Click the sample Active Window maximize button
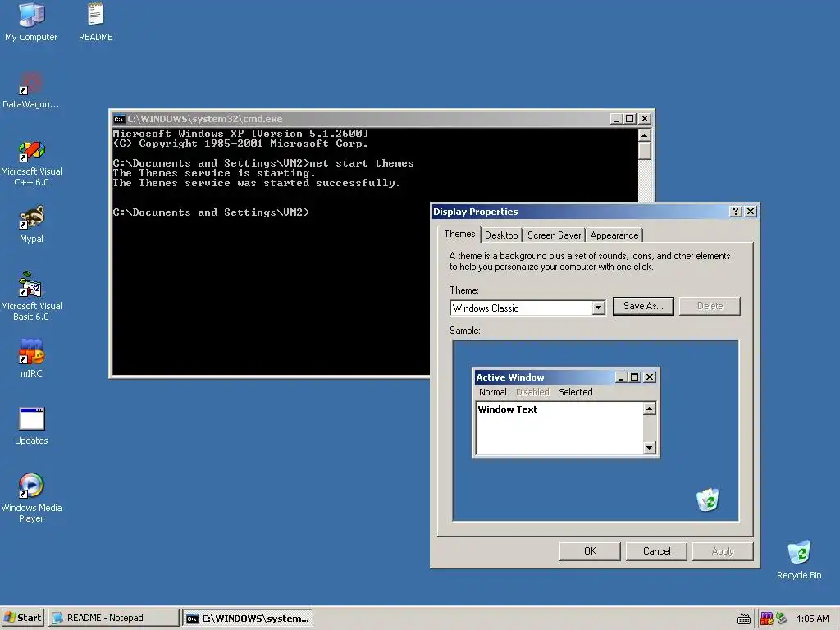 [634, 377]
